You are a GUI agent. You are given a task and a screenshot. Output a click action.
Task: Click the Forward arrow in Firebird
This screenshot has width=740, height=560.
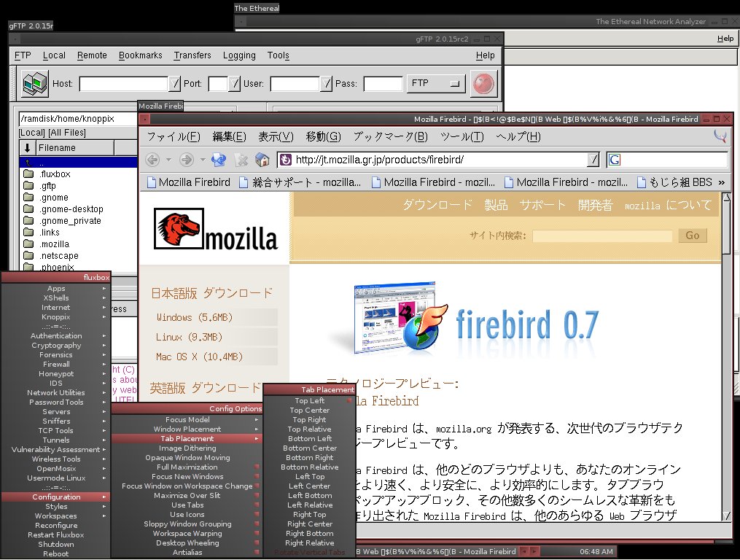coord(187,160)
